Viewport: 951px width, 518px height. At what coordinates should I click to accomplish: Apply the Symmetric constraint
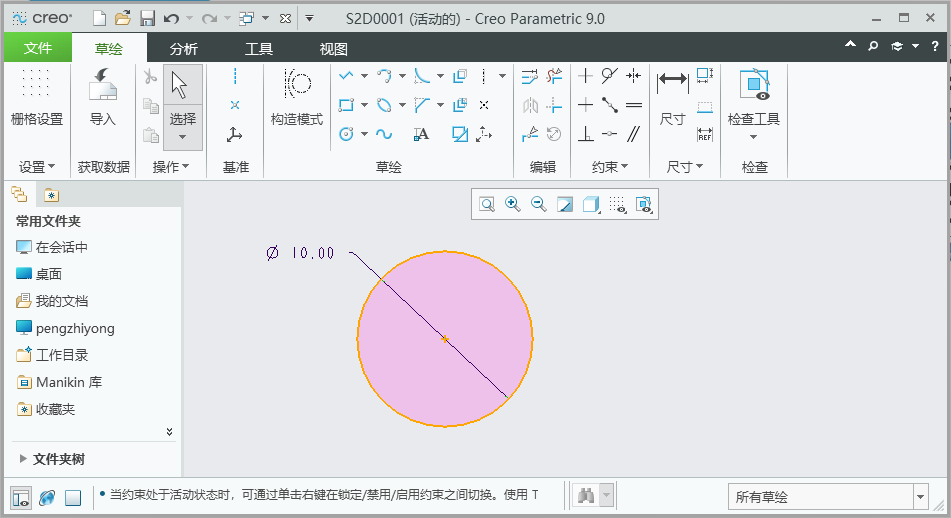click(x=634, y=76)
